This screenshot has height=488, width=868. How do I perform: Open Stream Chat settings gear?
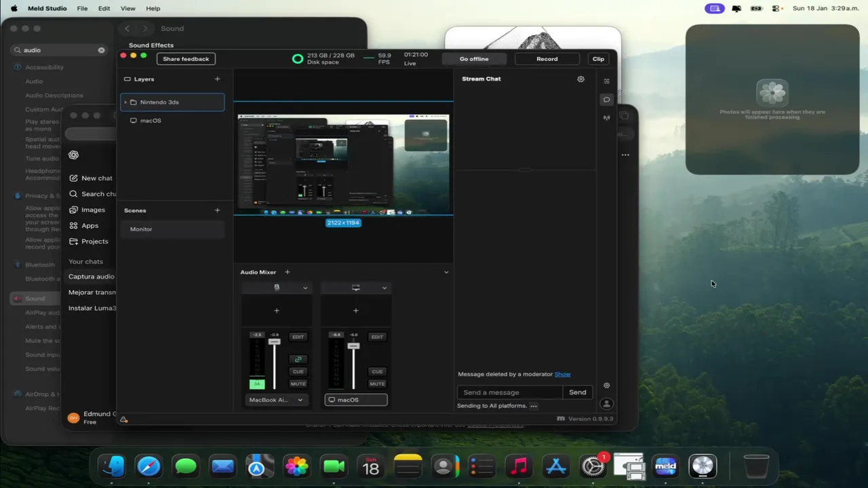point(580,79)
